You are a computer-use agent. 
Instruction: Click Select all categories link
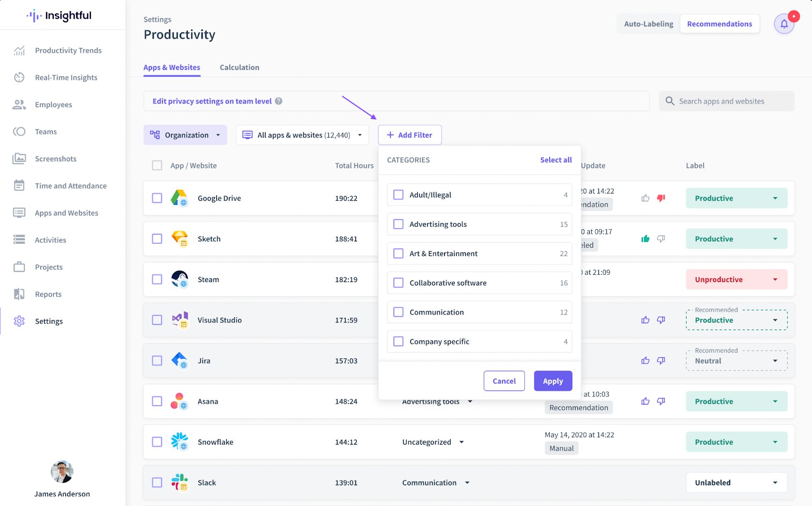(x=556, y=160)
